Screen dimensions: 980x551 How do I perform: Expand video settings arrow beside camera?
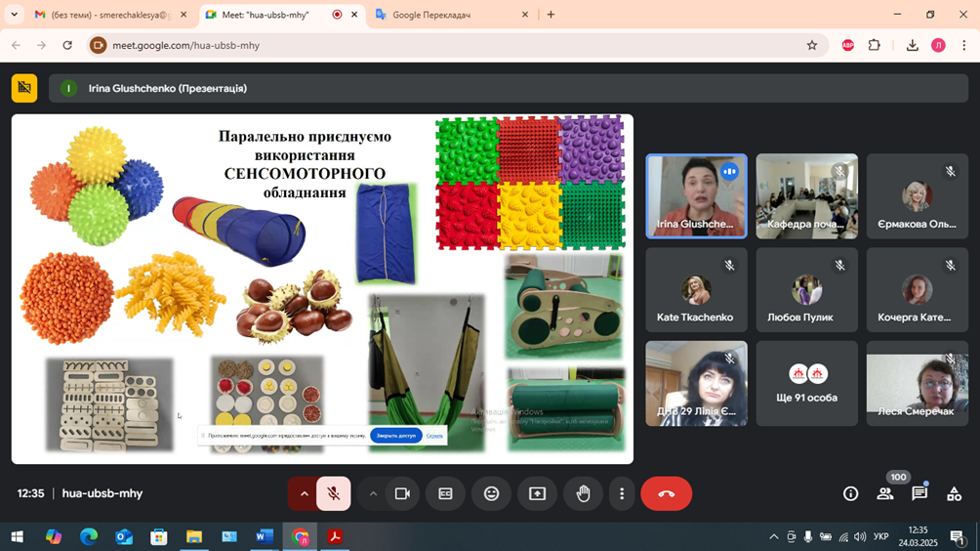(x=373, y=494)
